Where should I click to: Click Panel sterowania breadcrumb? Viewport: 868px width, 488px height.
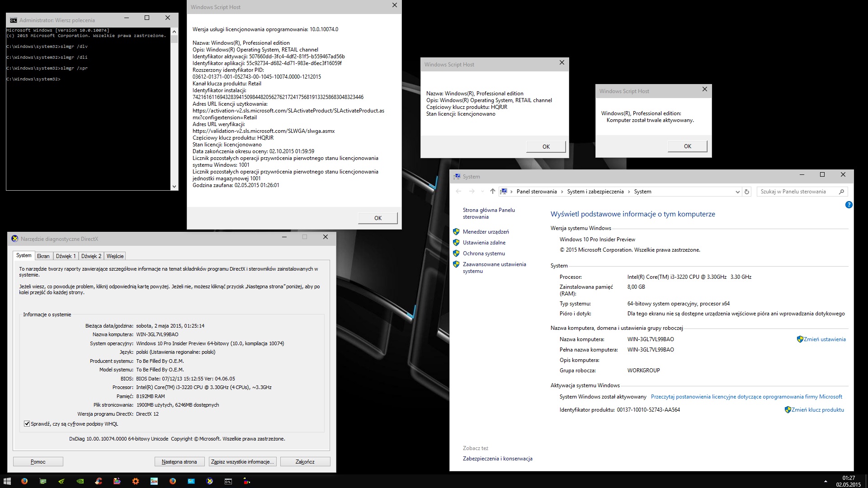pos(537,192)
